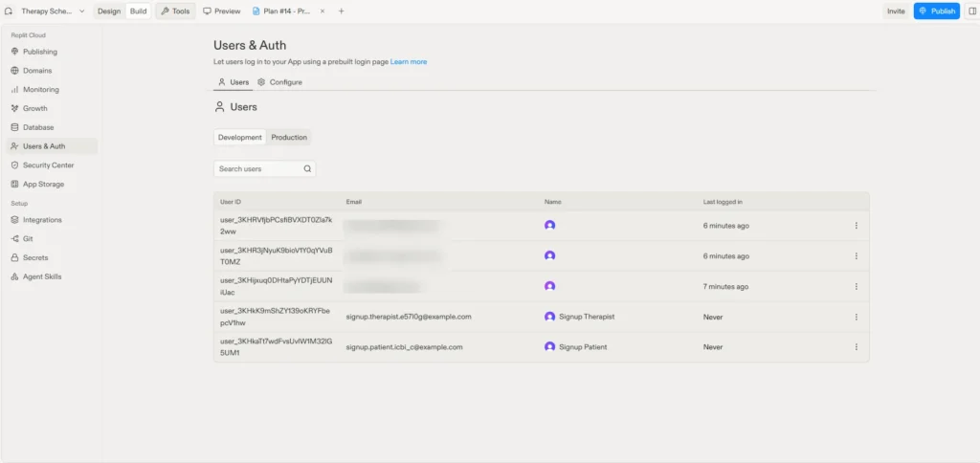The image size is (980, 463).
Task: Click User ID column header
Action: pos(231,202)
